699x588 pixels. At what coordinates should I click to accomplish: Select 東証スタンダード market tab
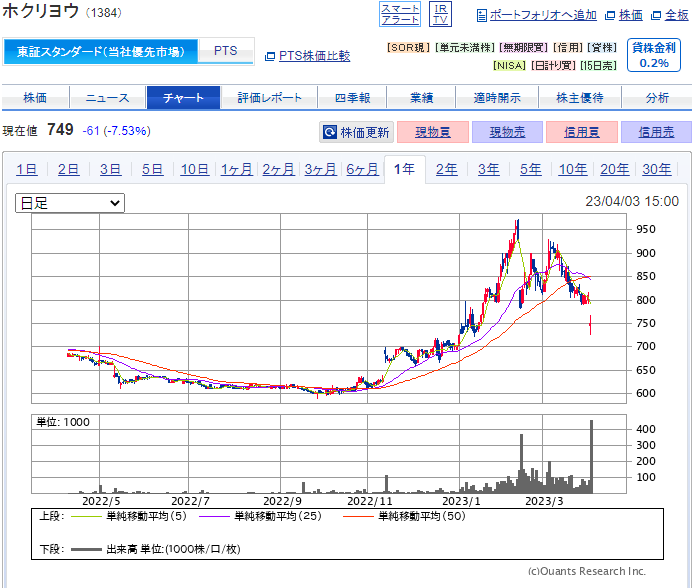click(101, 52)
